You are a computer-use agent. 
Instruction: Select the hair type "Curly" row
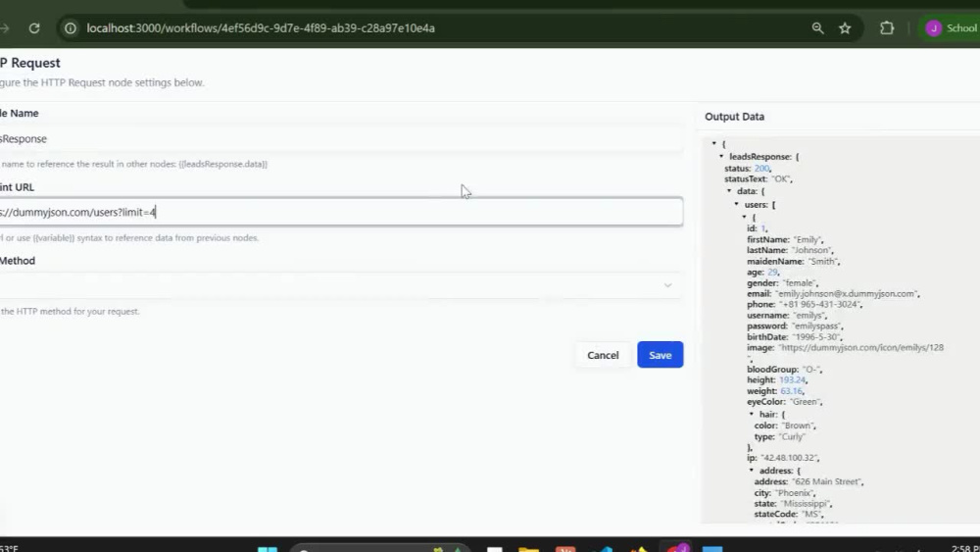coord(779,437)
